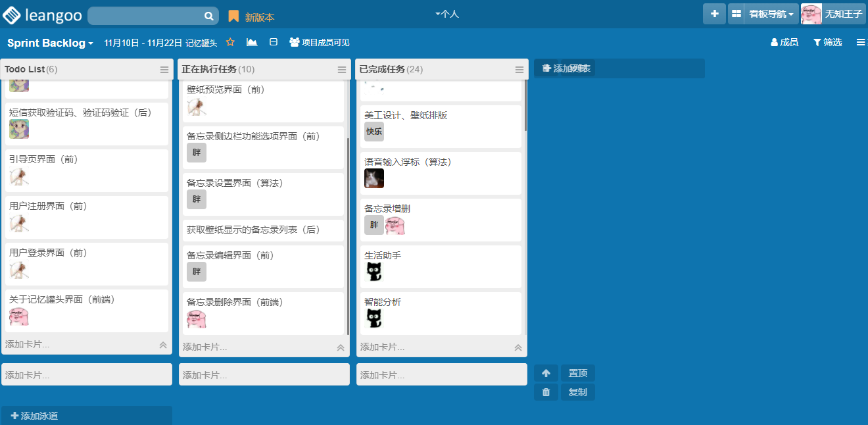Open the 个人 dropdown

[447, 14]
